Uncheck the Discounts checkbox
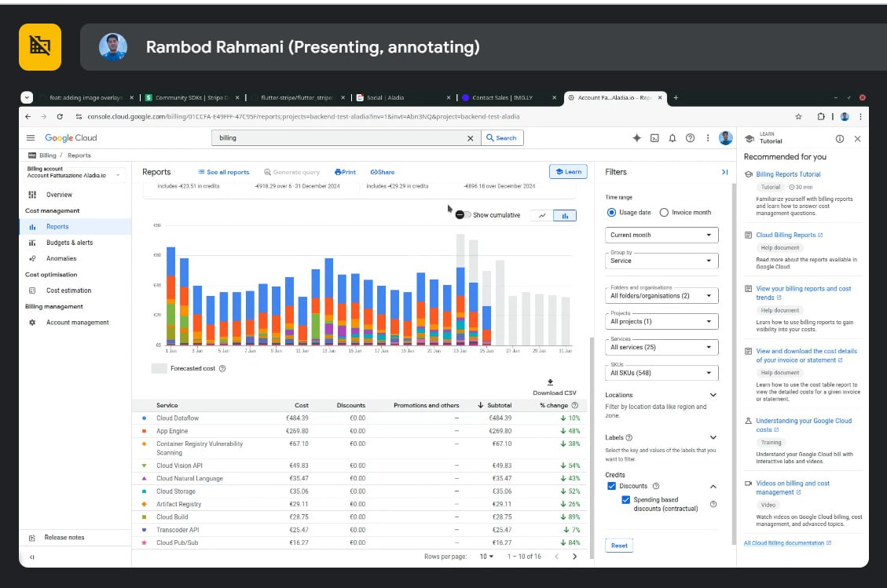This screenshot has width=887, height=588. point(611,486)
